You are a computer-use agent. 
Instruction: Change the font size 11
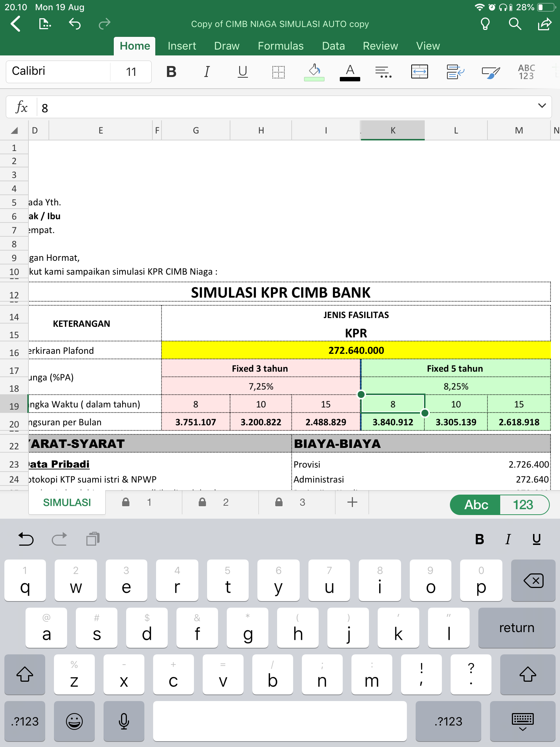[x=131, y=71]
